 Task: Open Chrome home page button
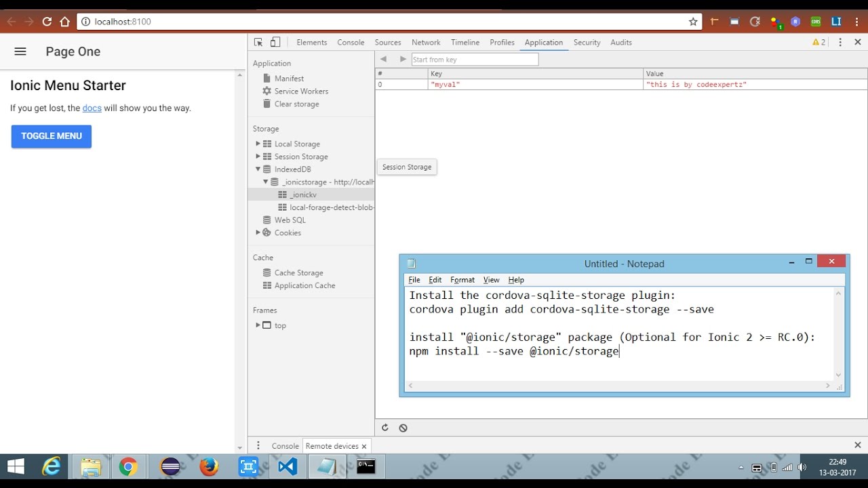tap(65, 22)
